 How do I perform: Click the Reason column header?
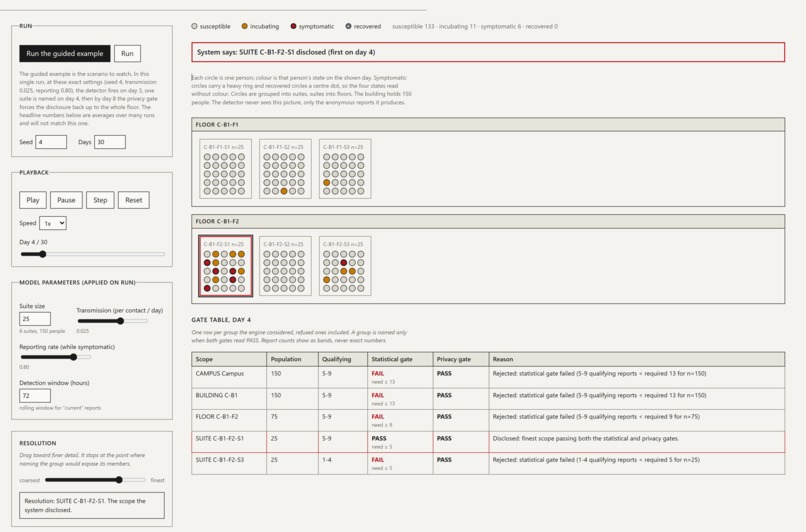(x=637, y=359)
